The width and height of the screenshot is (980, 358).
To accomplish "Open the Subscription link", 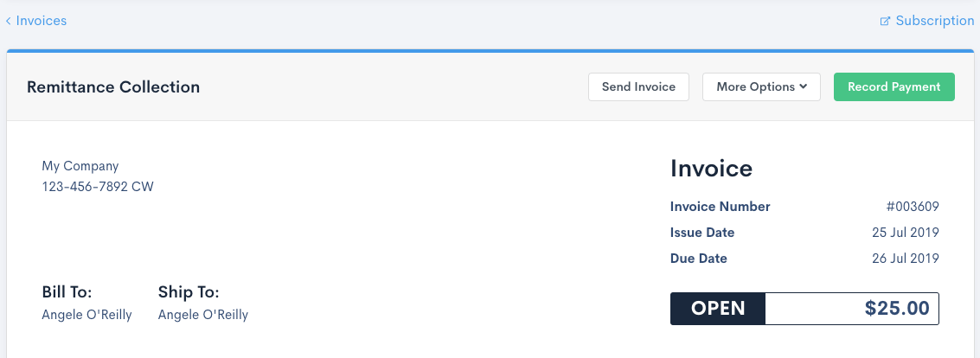I will [934, 21].
